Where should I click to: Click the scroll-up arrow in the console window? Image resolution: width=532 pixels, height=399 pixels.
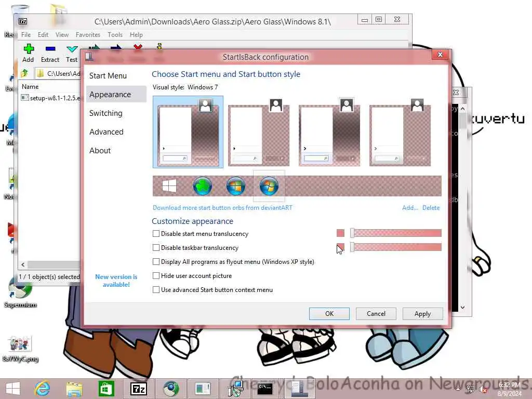click(x=462, y=109)
